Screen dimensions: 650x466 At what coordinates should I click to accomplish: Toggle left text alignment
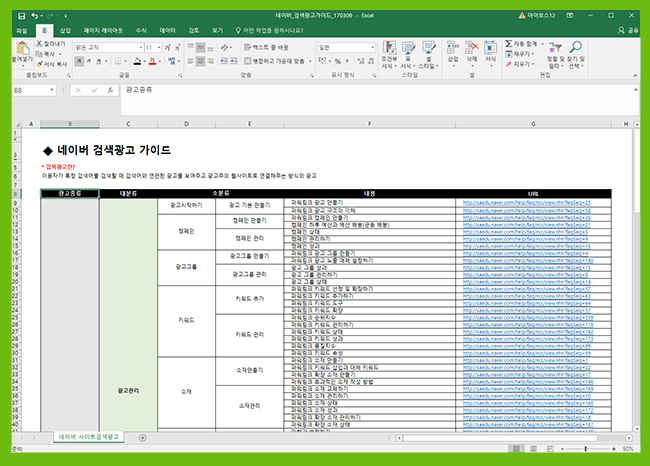[191, 61]
